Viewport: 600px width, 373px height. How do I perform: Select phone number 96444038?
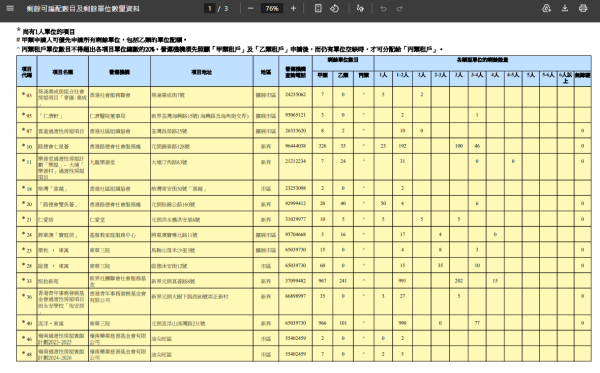point(295,146)
